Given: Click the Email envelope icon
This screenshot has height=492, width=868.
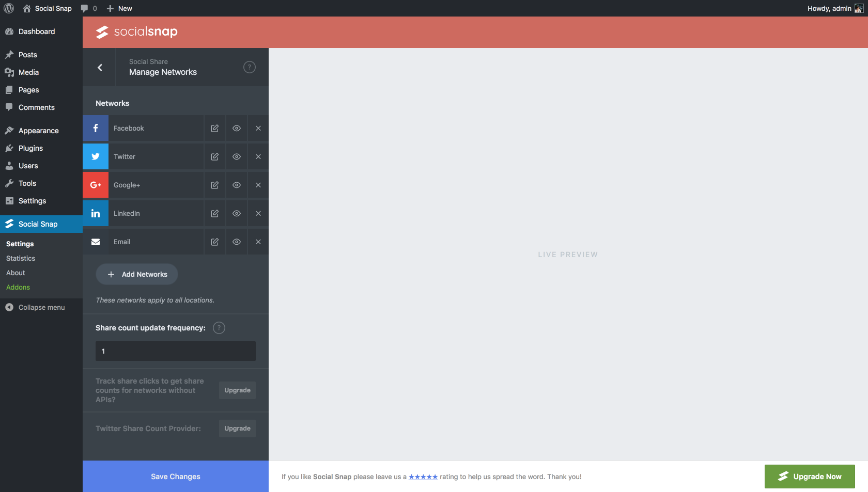Looking at the screenshot, I should point(96,242).
